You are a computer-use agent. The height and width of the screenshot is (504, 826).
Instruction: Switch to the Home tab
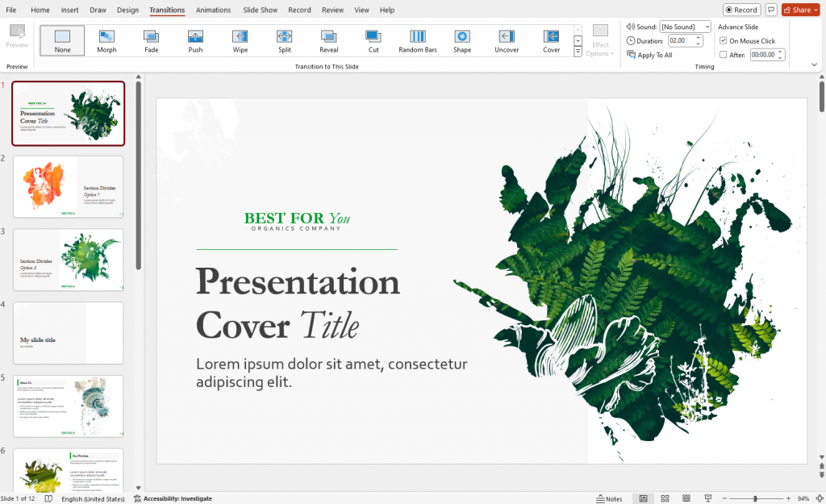coord(40,10)
